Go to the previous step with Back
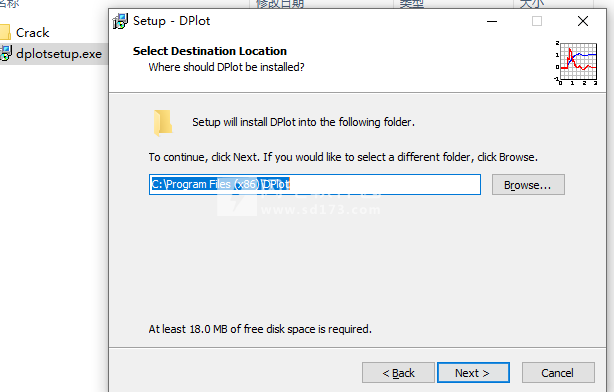614x392 pixels. pyautogui.click(x=398, y=372)
